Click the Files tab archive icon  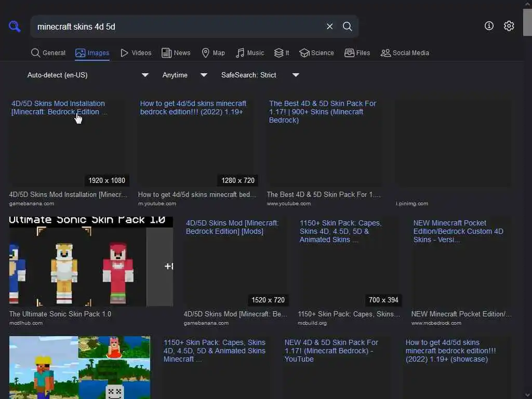[349, 53]
